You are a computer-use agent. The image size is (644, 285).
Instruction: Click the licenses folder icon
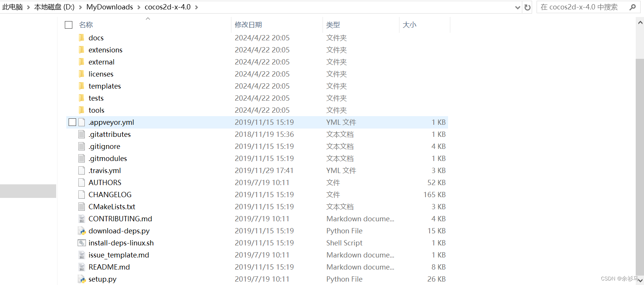tap(81, 74)
